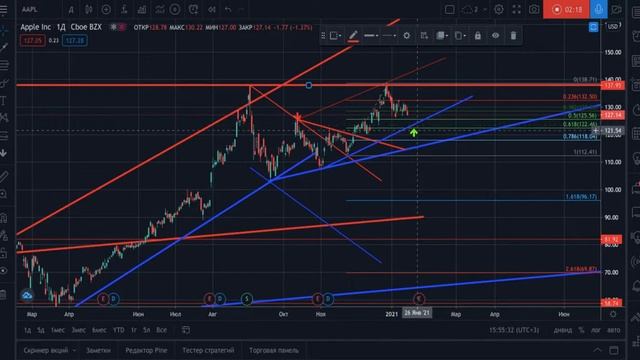640x360 pixels.
Task: Click the USD currency selector on price axis
Action: [613, 27]
